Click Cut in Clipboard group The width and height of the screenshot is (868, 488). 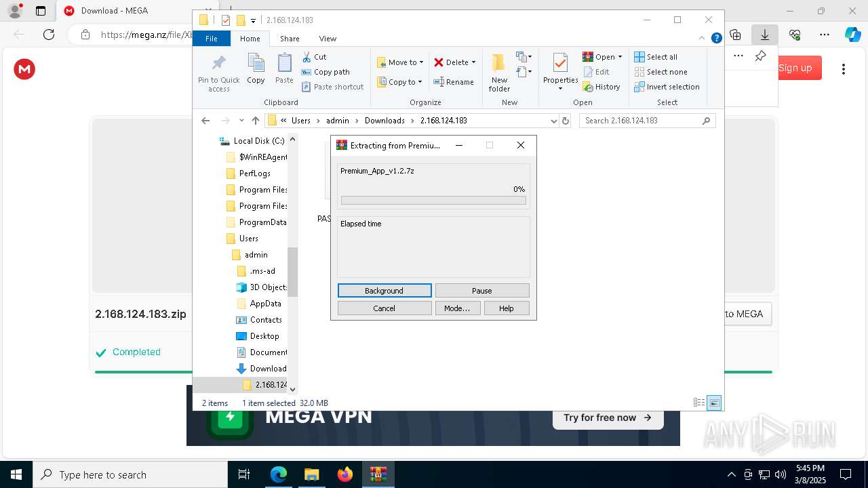point(314,57)
